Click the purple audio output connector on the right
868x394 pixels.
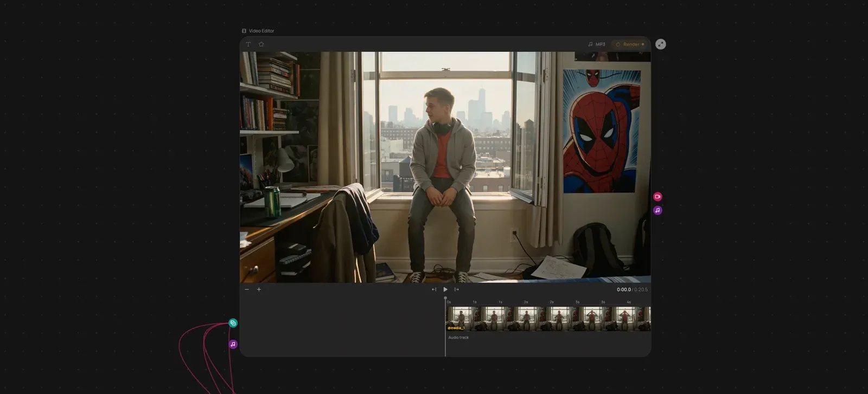[658, 210]
